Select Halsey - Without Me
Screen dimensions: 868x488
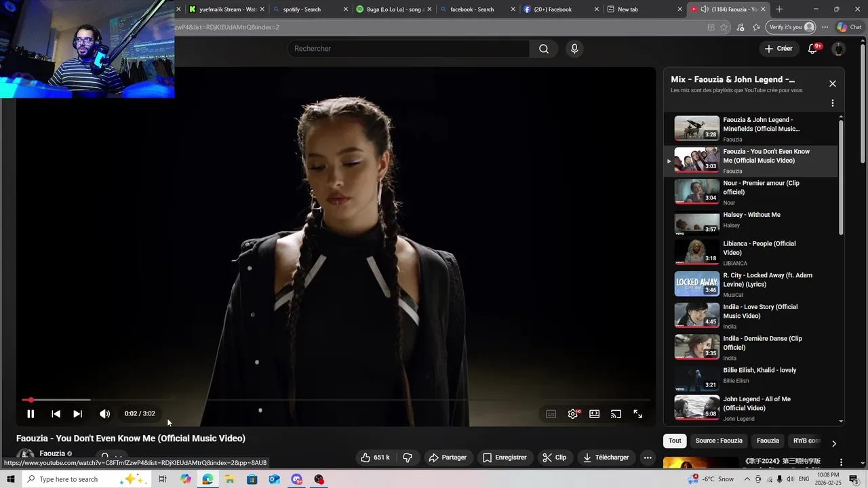[751, 222]
